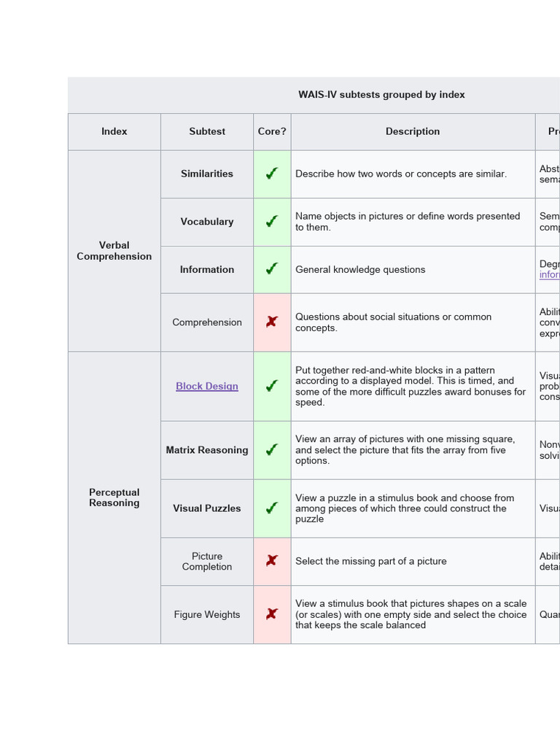This screenshot has width=560, height=747.
Task: Click the red X for Figure Weights
Action: point(272,614)
